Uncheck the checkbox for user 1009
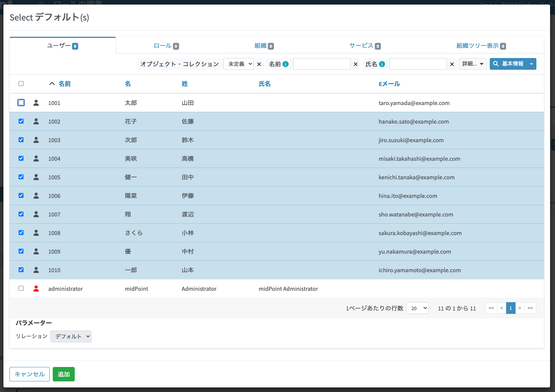 (x=21, y=251)
